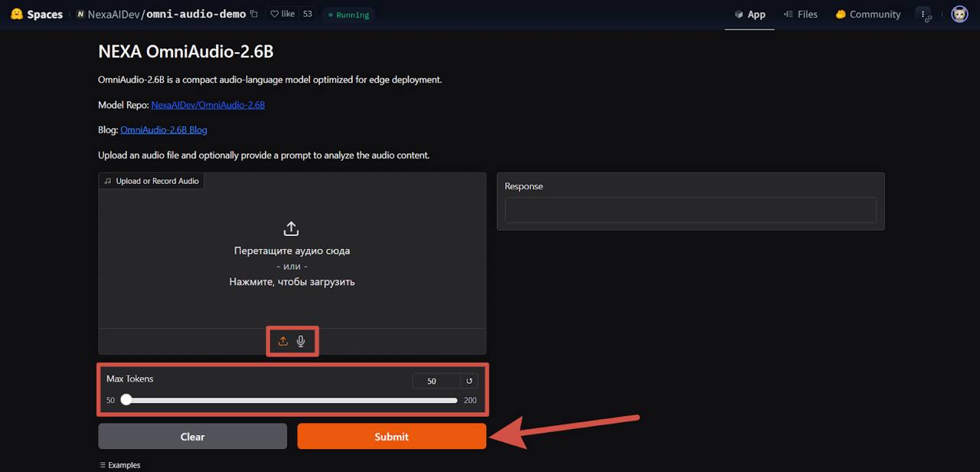Click the Clear button
The image size is (980, 472).
pos(192,437)
